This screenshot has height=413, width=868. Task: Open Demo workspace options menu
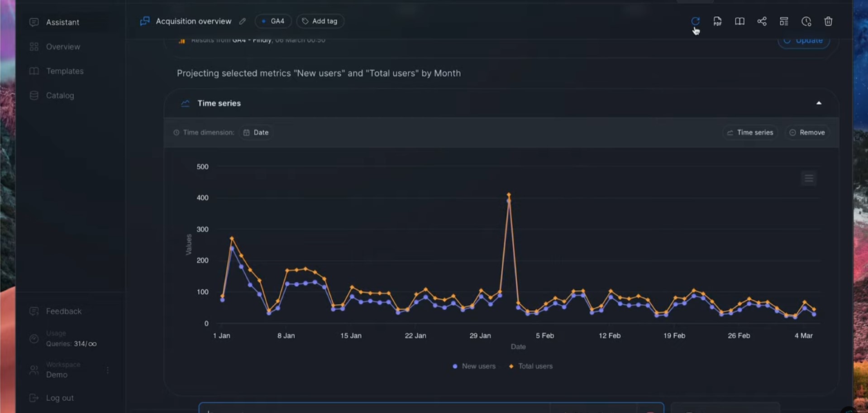pos(108,370)
